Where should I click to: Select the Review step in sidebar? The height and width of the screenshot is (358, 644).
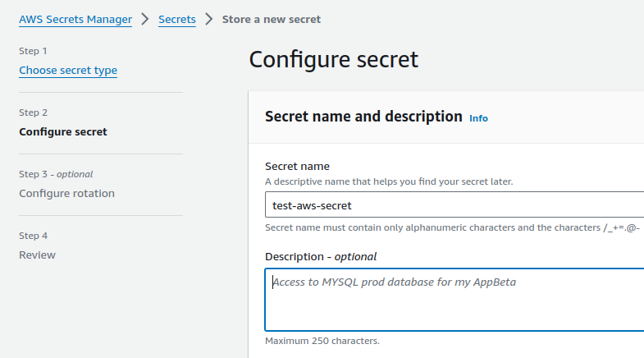(x=37, y=255)
